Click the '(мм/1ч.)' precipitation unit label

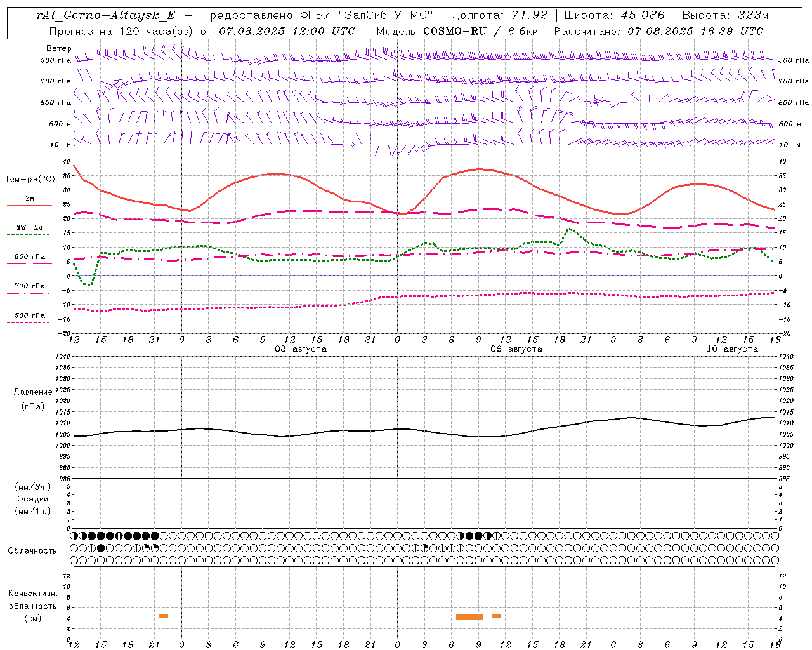[x=33, y=511]
